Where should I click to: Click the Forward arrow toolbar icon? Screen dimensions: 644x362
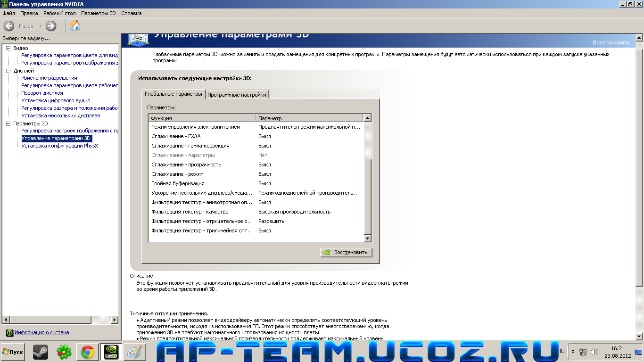click(x=51, y=26)
